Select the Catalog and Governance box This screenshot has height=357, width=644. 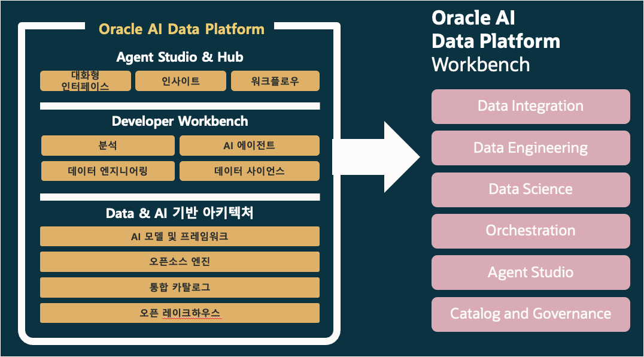coord(530,314)
